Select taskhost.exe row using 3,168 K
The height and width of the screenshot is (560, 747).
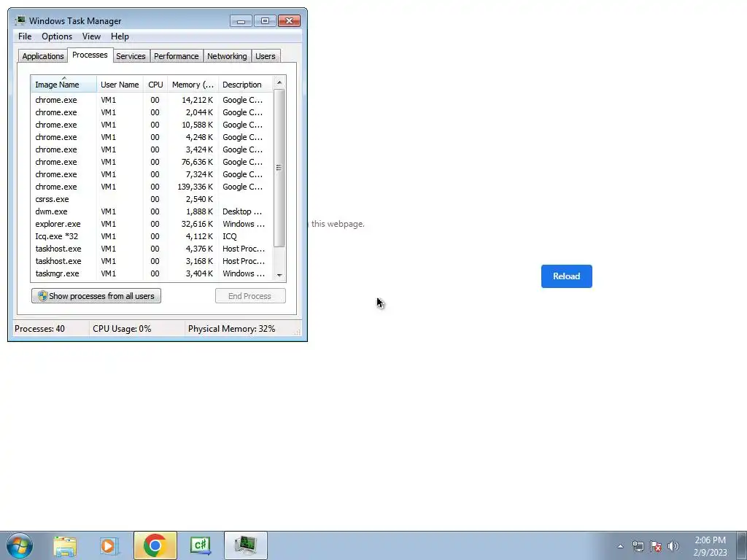pyautogui.click(x=152, y=261)
